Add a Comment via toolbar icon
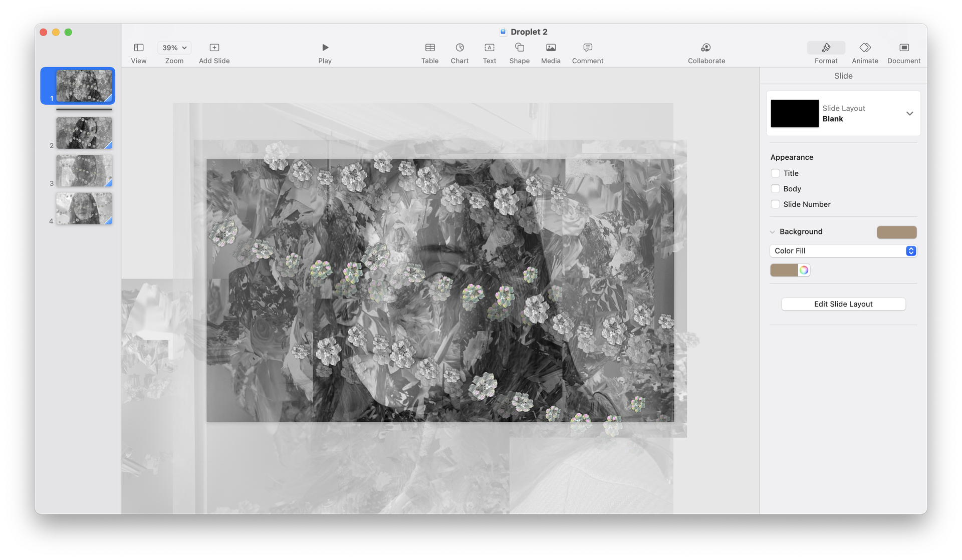This screenshot has height=560, width=962. tap(588, 48)
